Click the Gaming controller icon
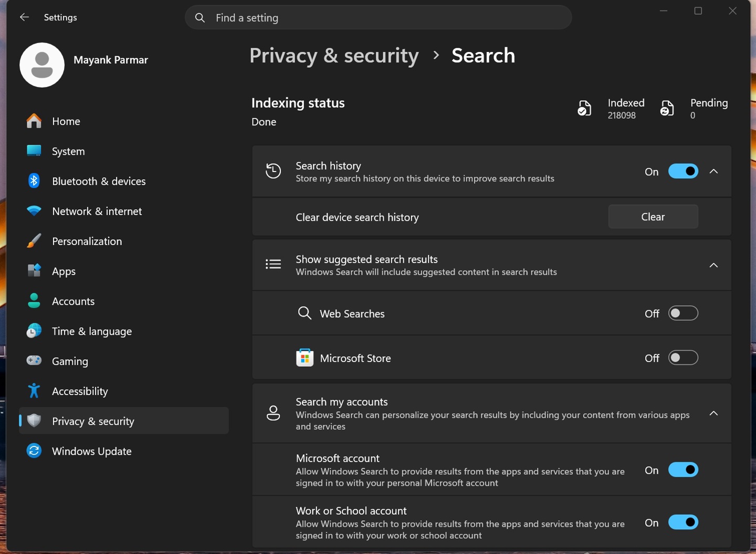Image resolution: width=756 pixels, height=554 pixels. pos(34,361)
